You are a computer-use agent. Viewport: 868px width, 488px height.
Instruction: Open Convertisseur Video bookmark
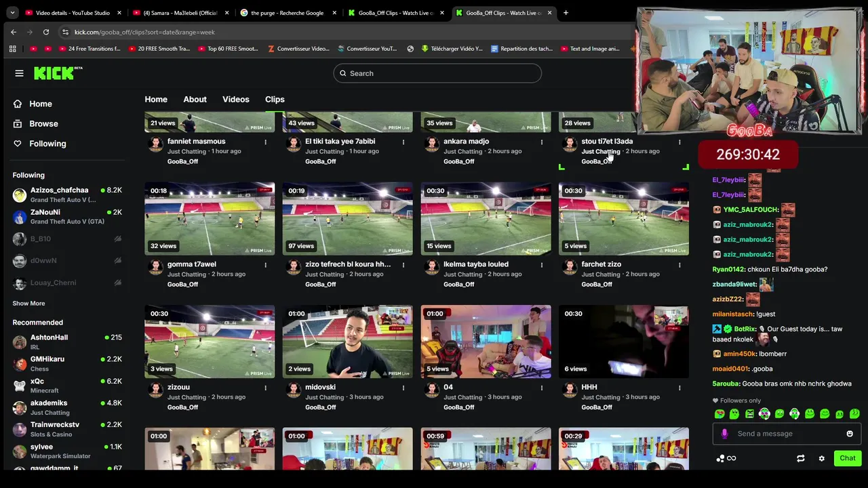(x=298, y=49)
